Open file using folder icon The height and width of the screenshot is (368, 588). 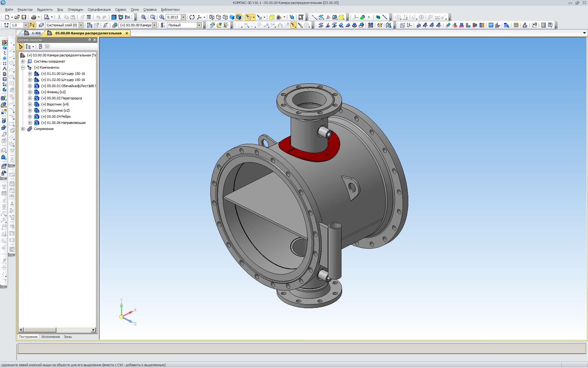tap(17, 17)
